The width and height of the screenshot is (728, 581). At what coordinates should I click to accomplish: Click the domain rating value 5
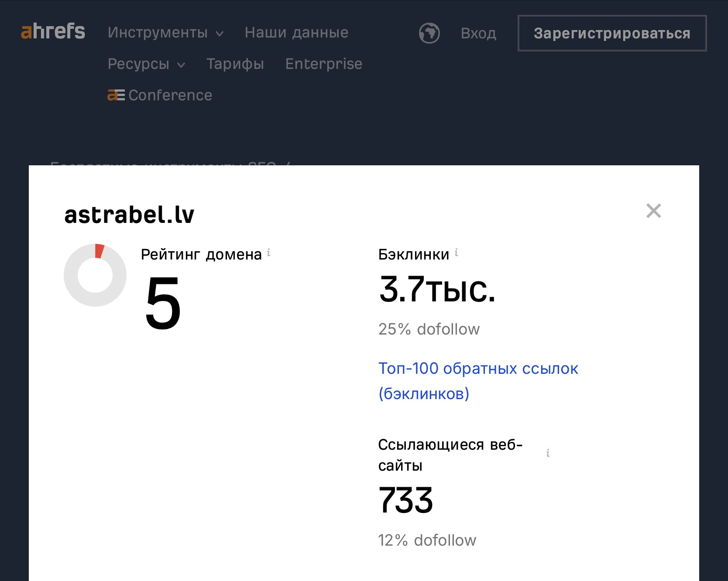click(163, 304)
